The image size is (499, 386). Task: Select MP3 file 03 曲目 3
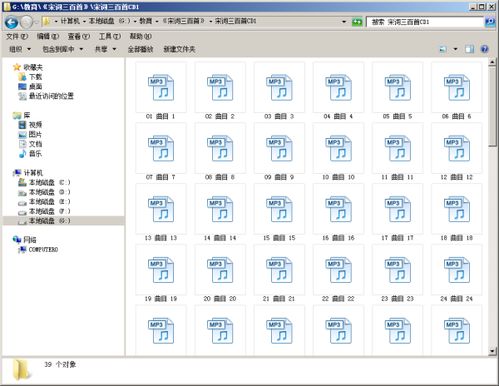[x=279, y=91]
